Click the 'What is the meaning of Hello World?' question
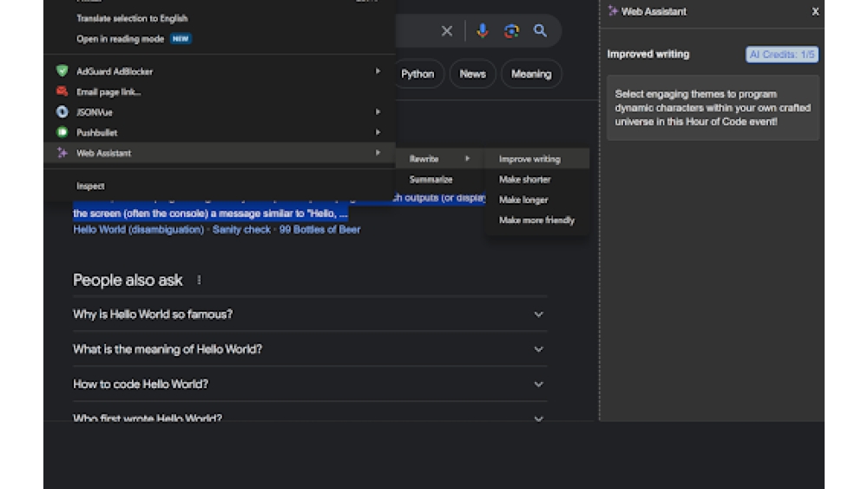The height and width of the screenshot is (489, 868). pos(168,349)
